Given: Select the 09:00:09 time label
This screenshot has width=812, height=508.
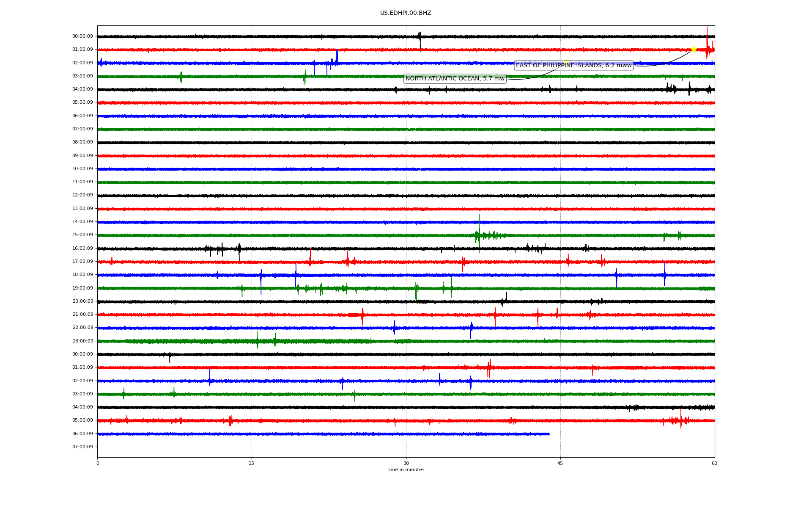Looking at the screenshot, I should click(x=82, y=155).
